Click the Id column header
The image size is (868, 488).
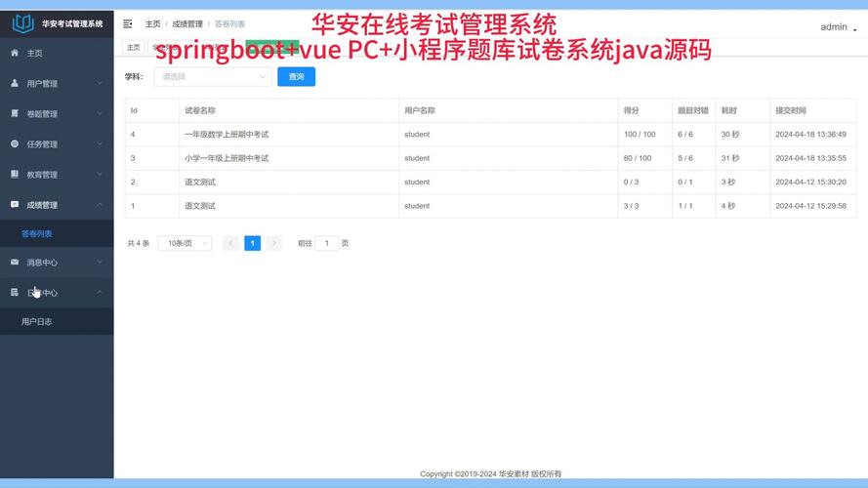pos(134,110)
